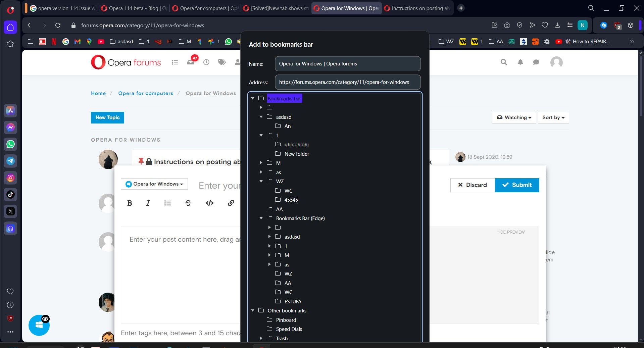Open the Opera main menu logo
This screenshot has height=348, width=644.
click(10, 10)
